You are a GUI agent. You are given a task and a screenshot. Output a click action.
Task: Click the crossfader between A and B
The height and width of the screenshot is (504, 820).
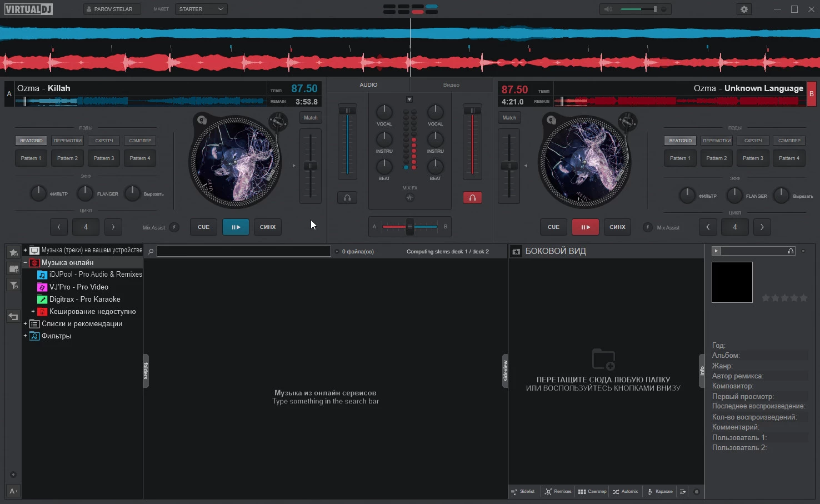pos(410,227)
